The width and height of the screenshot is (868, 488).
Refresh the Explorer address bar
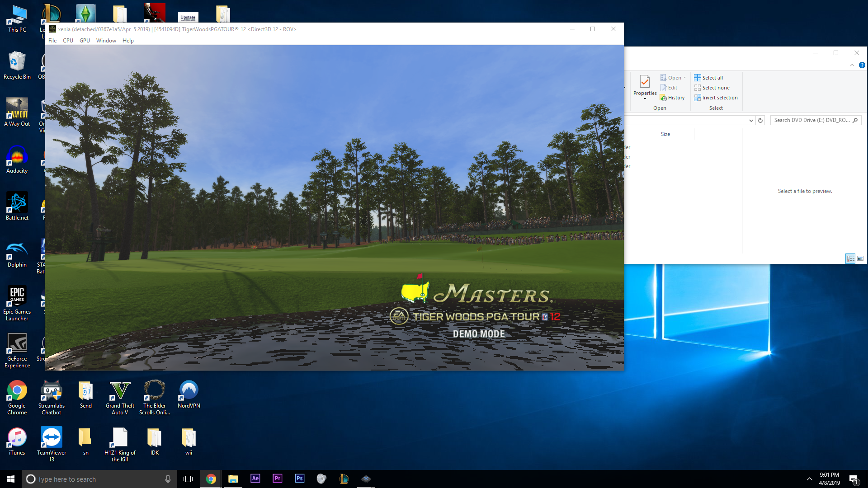760,120
